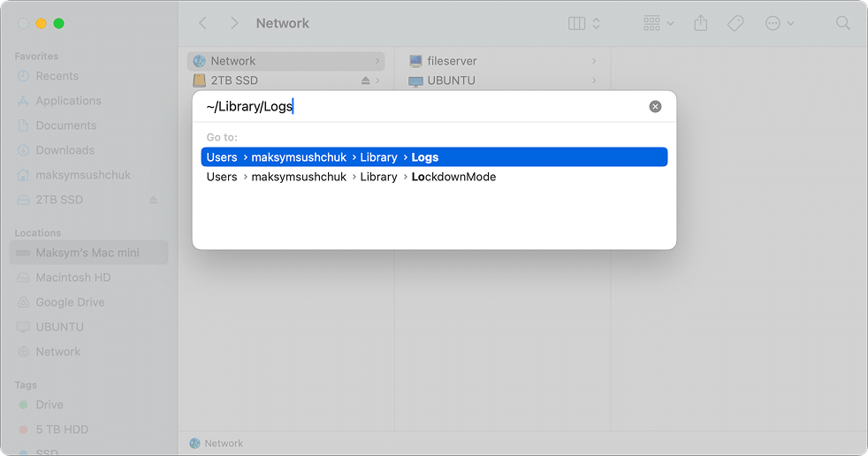The width and height of the screenshot is (868, 456).
Task: Select the 5 TB HDD tag
Action: click(62, 429)
